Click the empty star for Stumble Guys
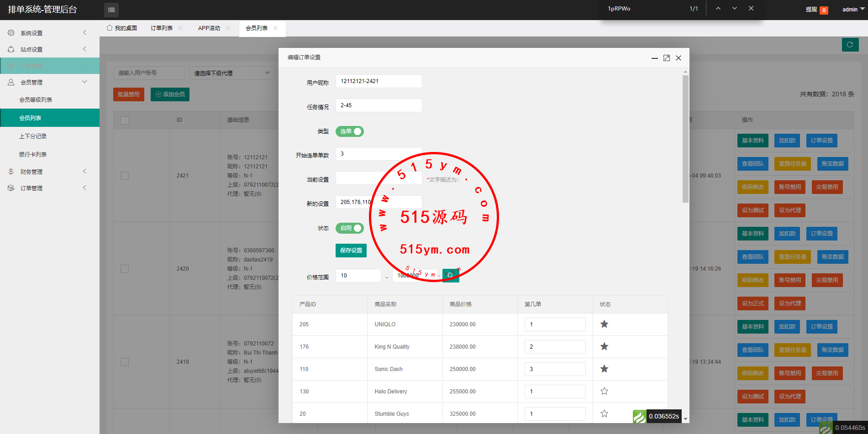 pos(604,413)
